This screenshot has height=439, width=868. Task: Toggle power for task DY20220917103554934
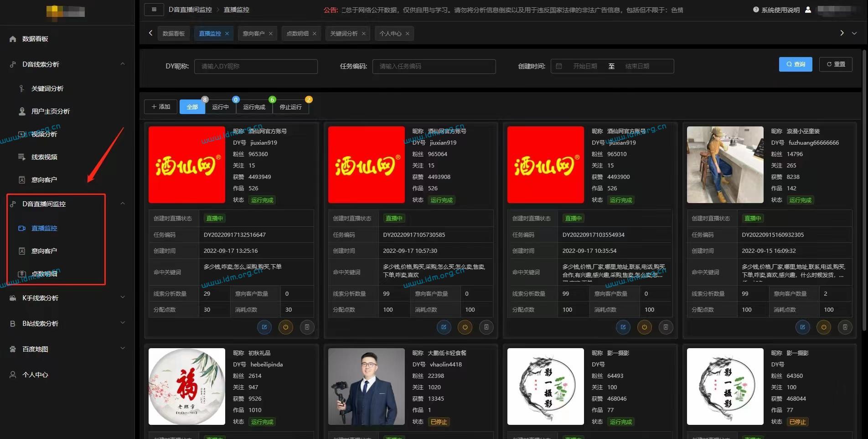(x=645, y=327)
